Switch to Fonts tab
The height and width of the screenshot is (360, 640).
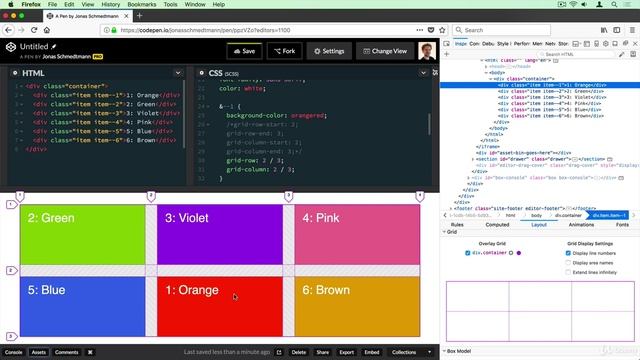[x=622, y=224]
